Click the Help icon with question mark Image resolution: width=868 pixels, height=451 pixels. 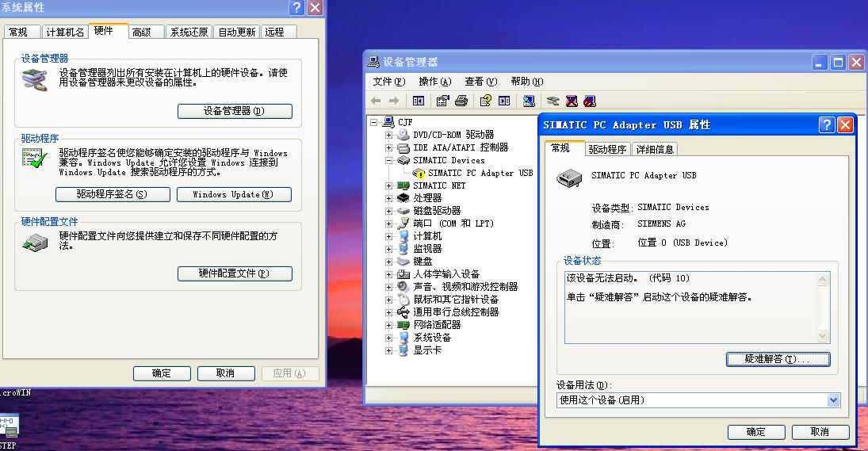[485, 101]
